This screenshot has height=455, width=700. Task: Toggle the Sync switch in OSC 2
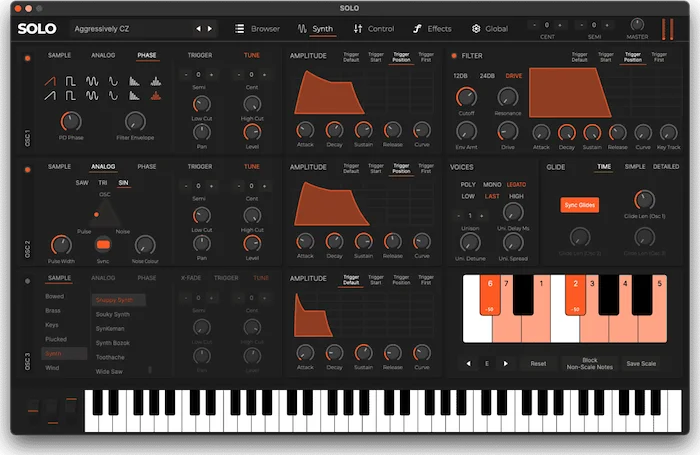tap(103, 243)
